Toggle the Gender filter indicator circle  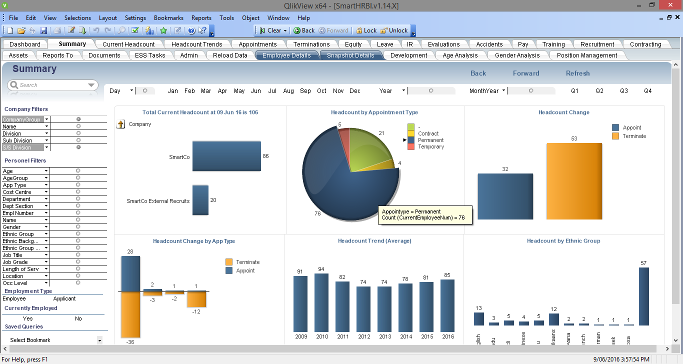[x=78, y=227]
